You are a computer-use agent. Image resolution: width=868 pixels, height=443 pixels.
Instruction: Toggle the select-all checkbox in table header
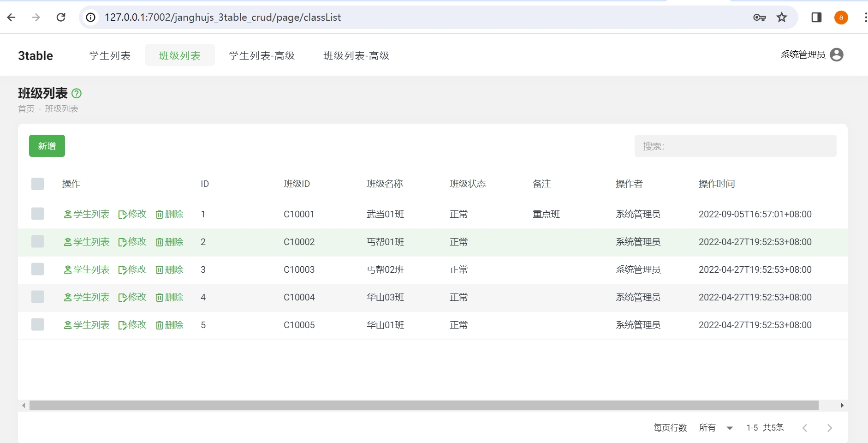[38, 184]
